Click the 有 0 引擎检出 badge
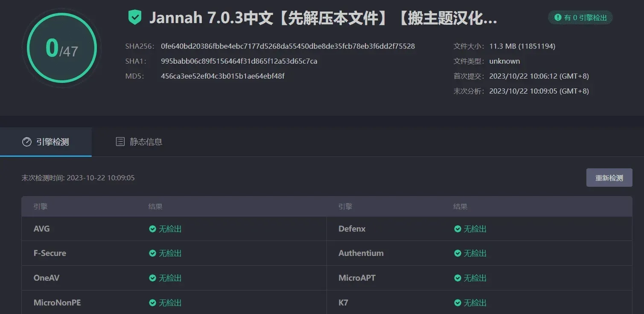This screenshot has height=314, width=644. coord(580,18)
